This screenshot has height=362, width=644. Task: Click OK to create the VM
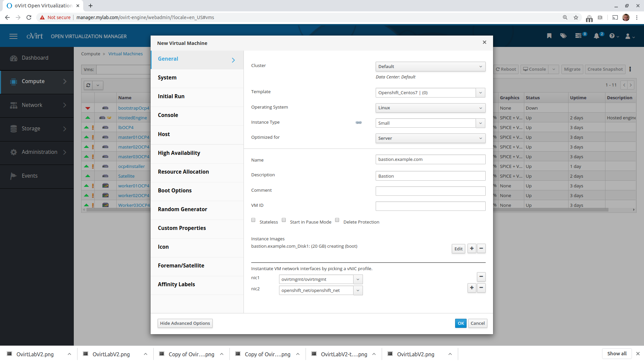(x=461, y=323)
